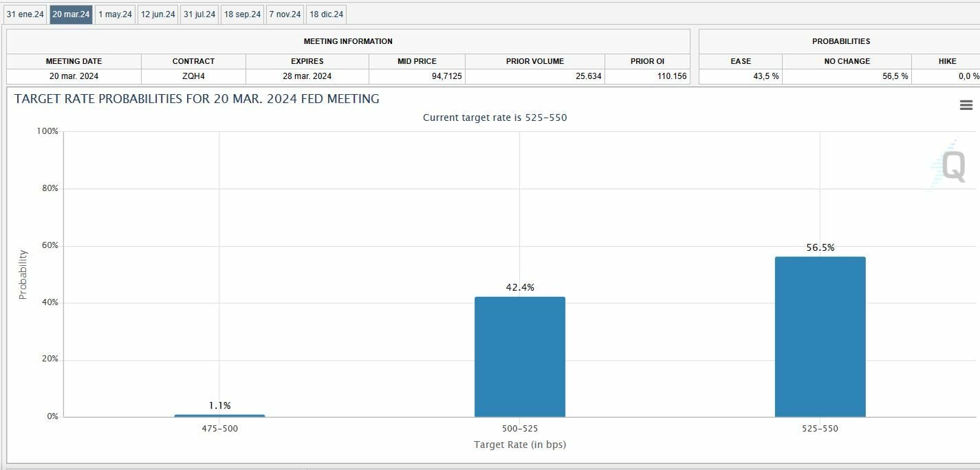
Task: Click the 475-500 probability bar
Action: click(x=219, y=415)
